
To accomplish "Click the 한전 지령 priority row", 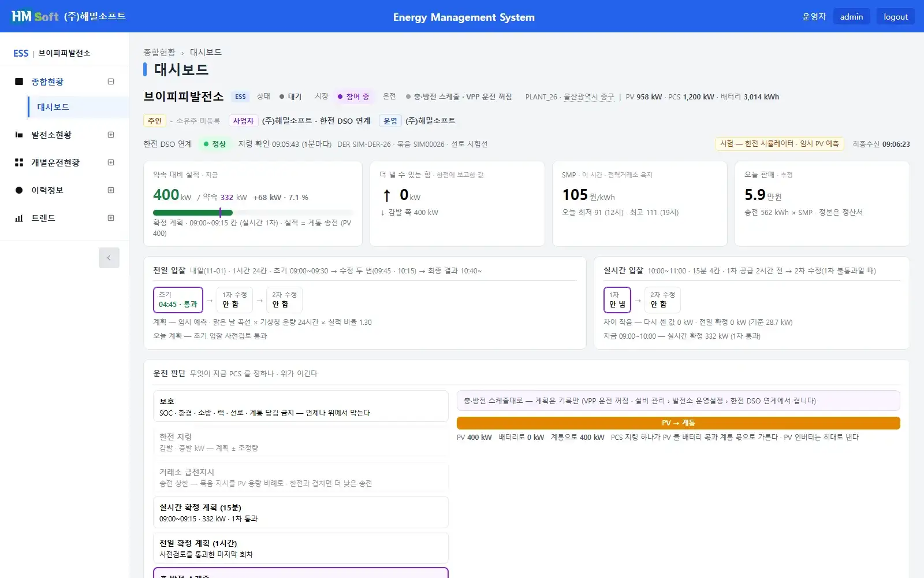I will click(x=301, y=442).
